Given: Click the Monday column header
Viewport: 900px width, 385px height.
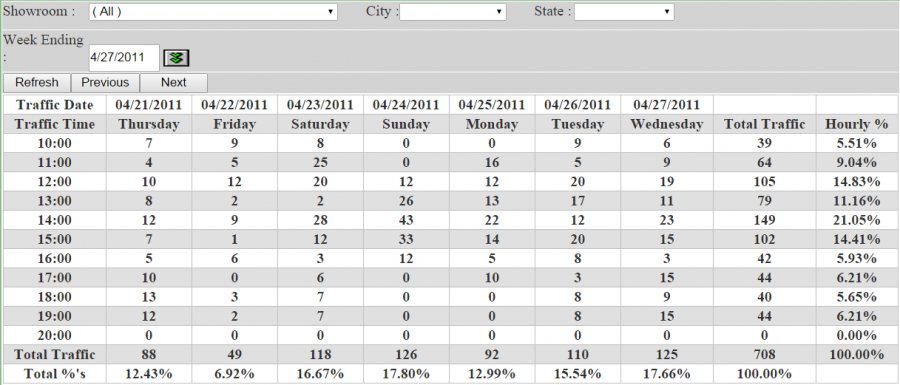Looking at the screenshot, I should pyautogui.click(x=492, y=124).
